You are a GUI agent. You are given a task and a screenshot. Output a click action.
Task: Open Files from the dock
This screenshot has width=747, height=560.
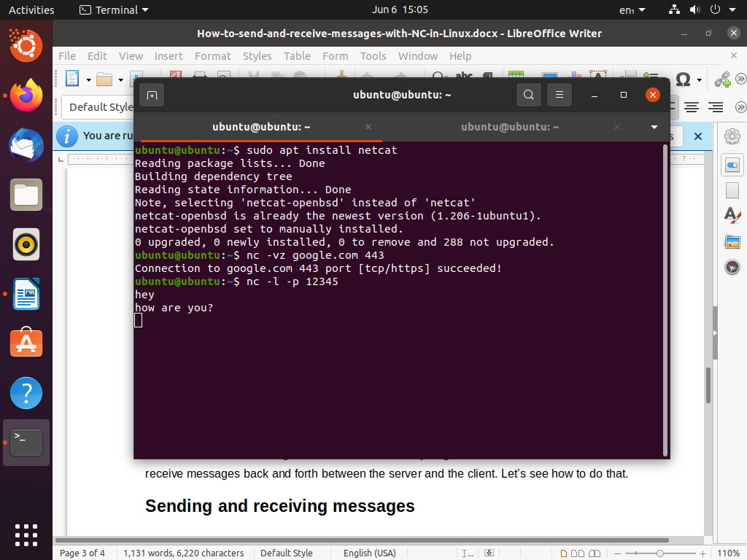pos(26,195)
